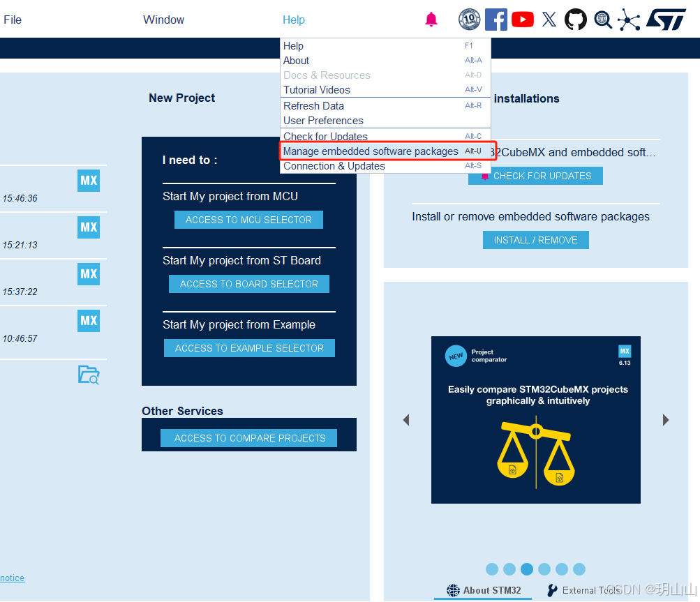Viewport: 700px width, 602px height.
Task: Click 'Start My project from MCU' text
Action: point(230,196)
